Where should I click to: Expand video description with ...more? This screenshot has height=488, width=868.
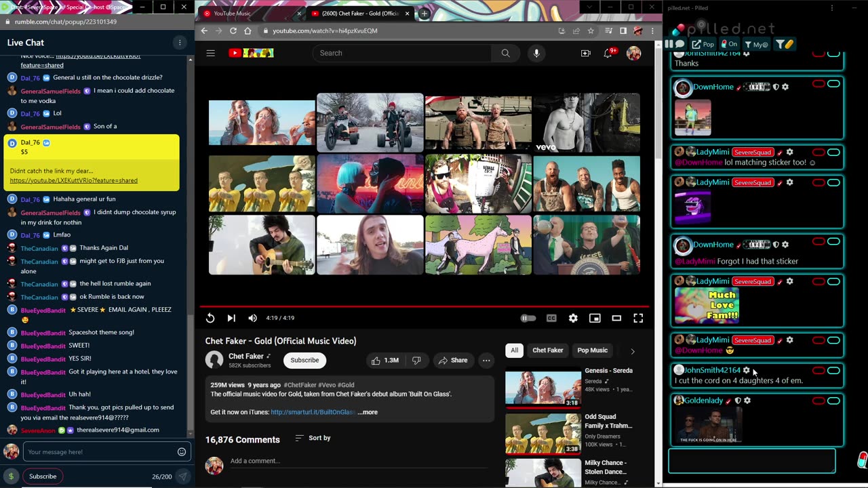click(368, 412)
